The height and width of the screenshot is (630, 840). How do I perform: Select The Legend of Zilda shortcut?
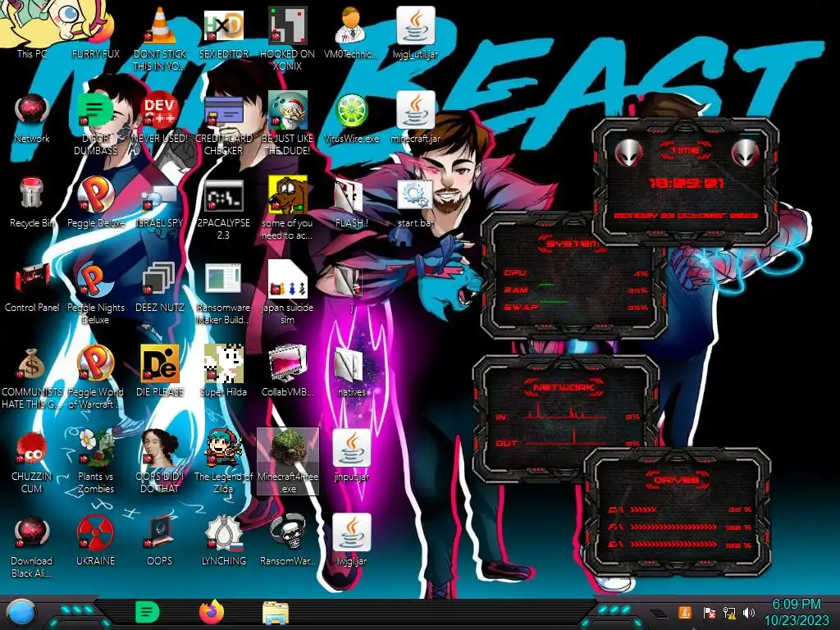point(223,462)
